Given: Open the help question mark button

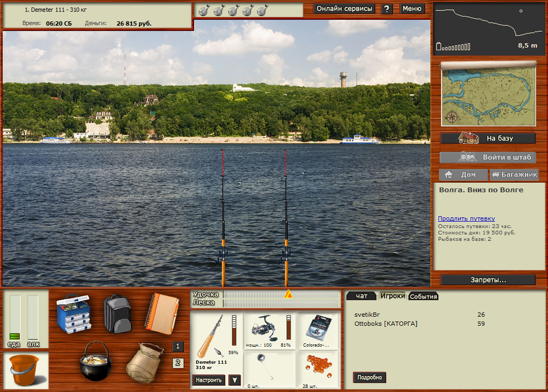Looking at the screenshot, I should (386, 9).
